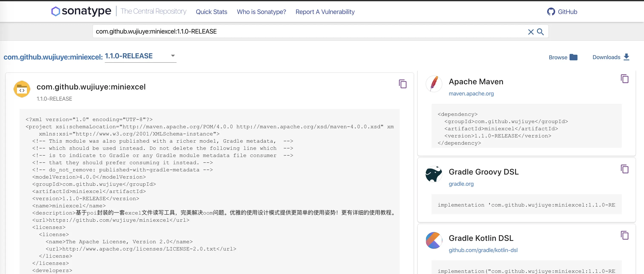
Task: Click the GitHub octocat icon
Action: [x=551, y=12]
